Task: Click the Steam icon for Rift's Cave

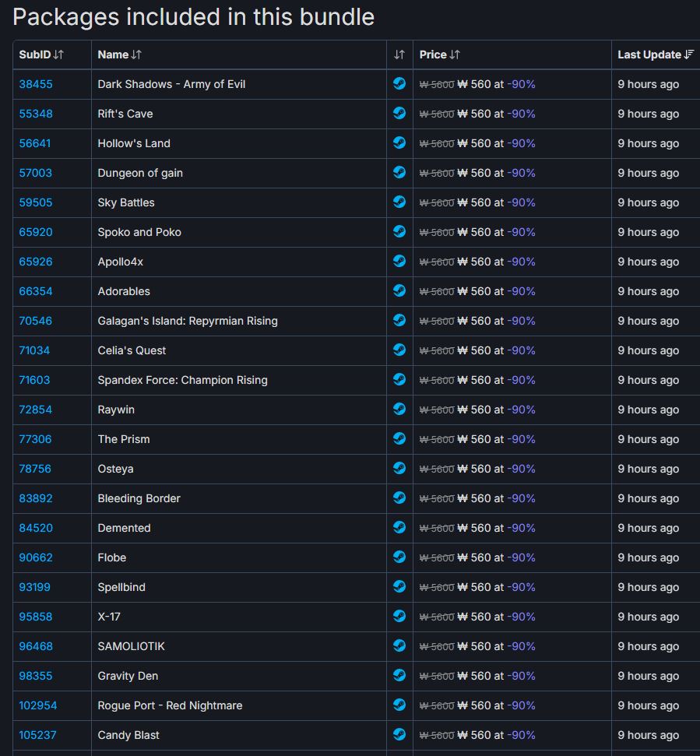Action: pos(399,114)
